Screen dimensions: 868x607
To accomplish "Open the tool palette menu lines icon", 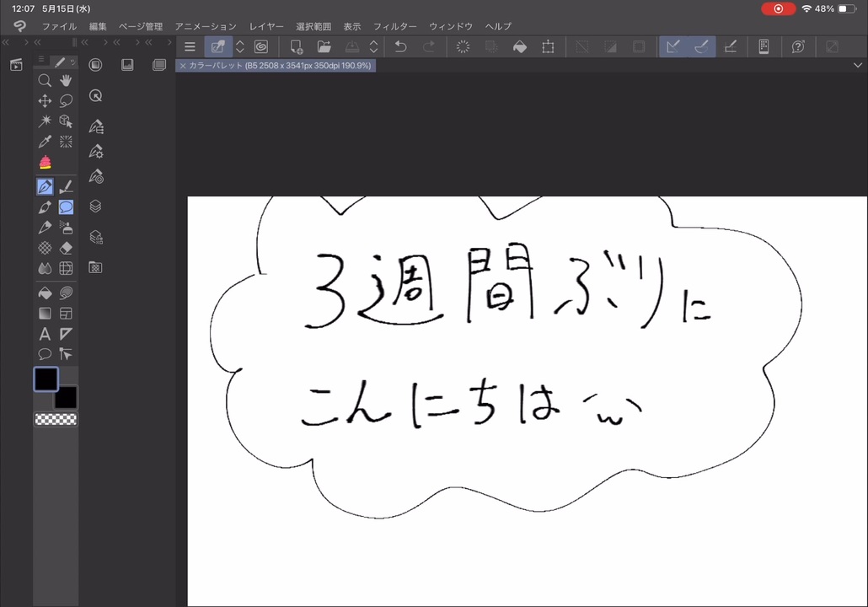I will [41, 59].
